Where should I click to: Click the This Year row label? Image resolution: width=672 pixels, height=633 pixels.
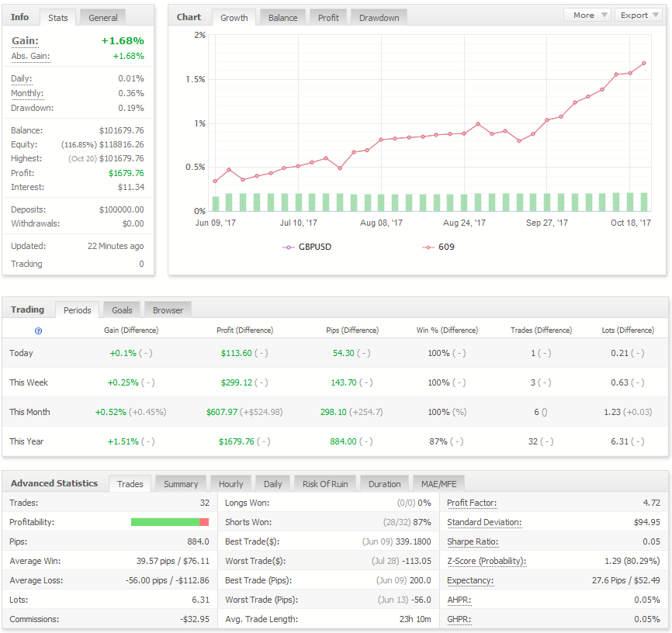[26, 442]
